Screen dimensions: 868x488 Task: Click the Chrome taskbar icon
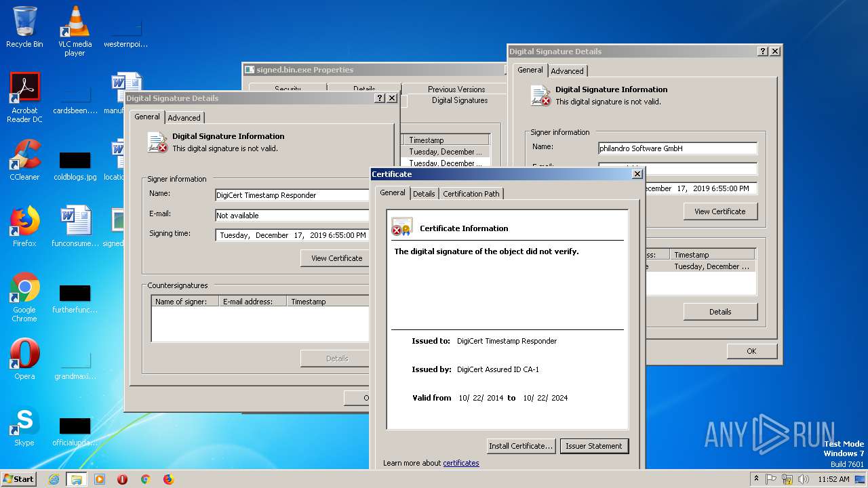tap(145, 479)
